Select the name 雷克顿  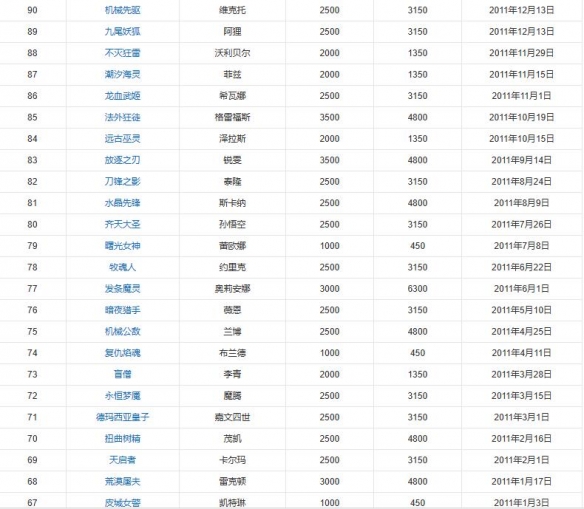[232, 481]
